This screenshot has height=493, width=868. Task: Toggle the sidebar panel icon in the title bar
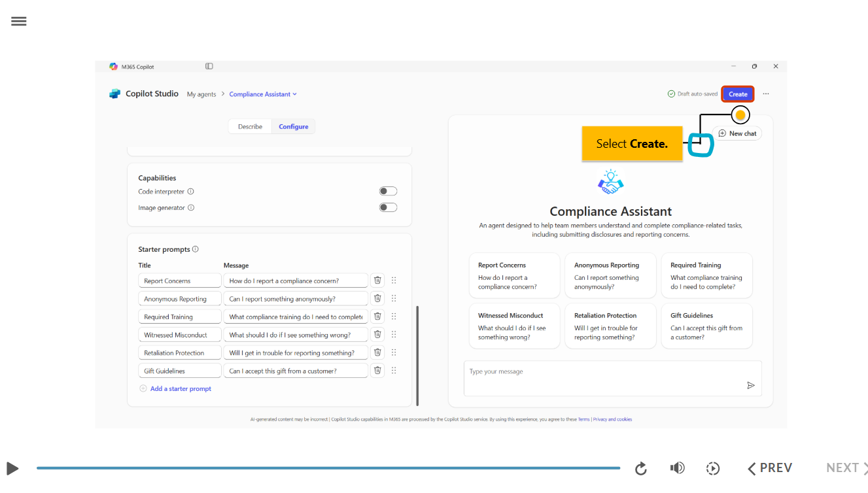pyautogui.click(x=209, y=66)
